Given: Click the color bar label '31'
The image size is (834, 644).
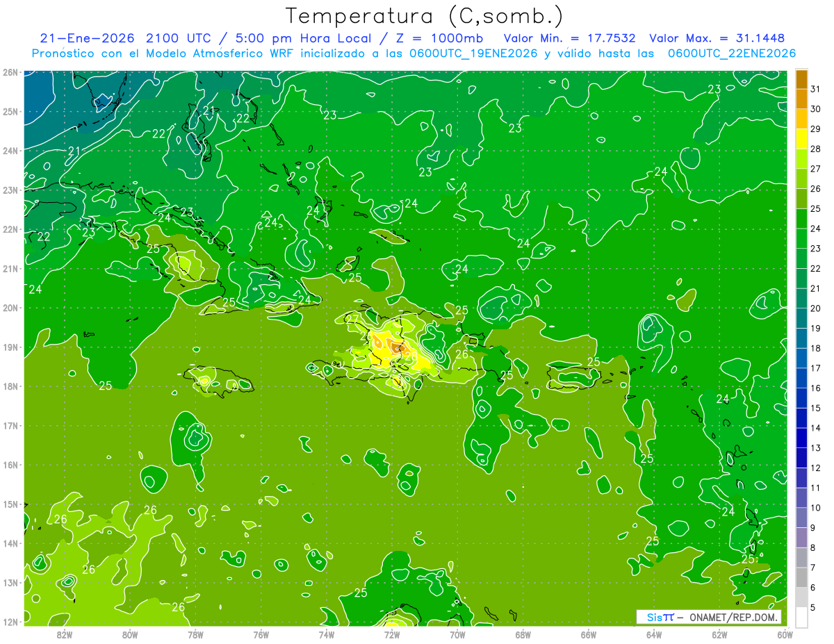Looking at the screenshot, I should pos(815,89).
